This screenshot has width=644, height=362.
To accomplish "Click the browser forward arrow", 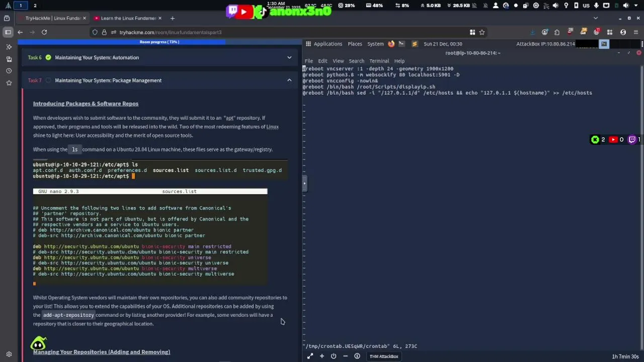I will coord(32,32).
